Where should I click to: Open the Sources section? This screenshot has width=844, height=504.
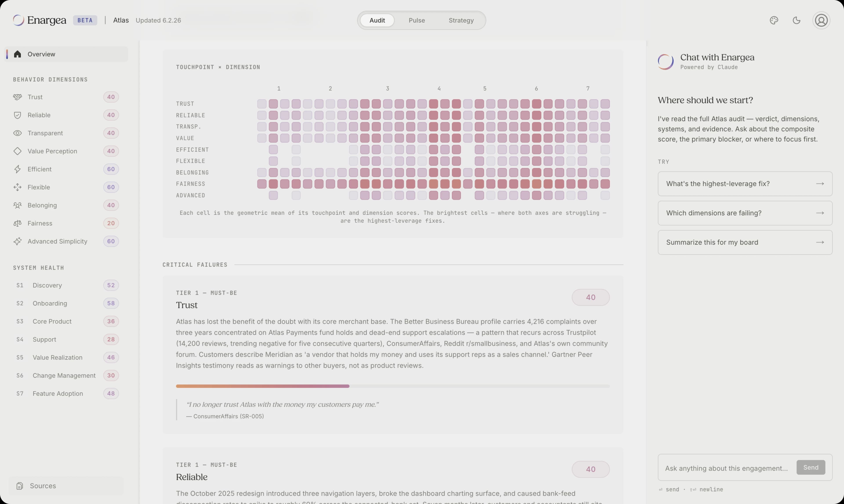[66, 486]
